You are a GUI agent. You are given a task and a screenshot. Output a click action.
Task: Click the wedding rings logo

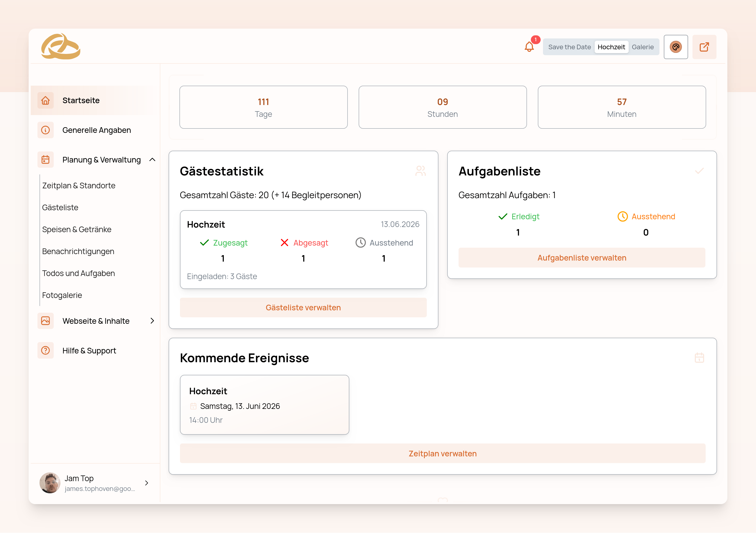[x=60, y=46]
